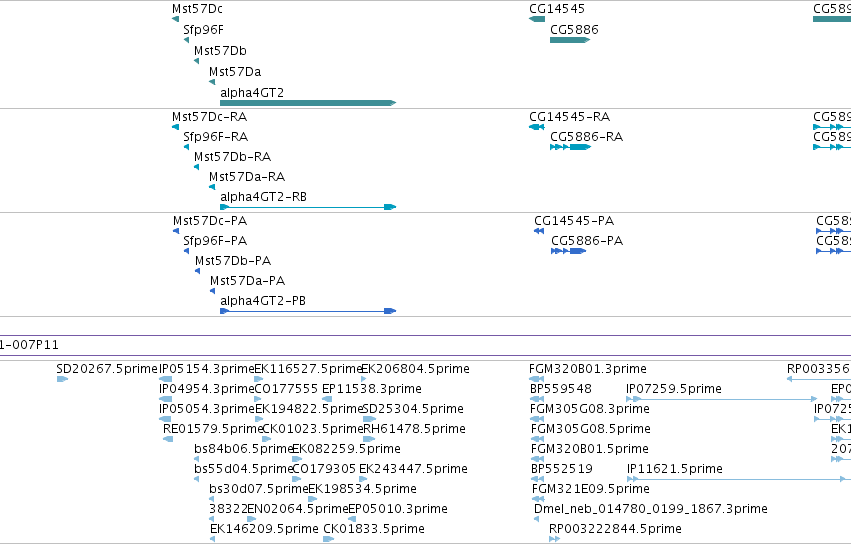Viewport: 851px width, 544px height.
Task: Click the Mst57Da-PA protein label
Action: pyautogui.click(x=247, y=281)
